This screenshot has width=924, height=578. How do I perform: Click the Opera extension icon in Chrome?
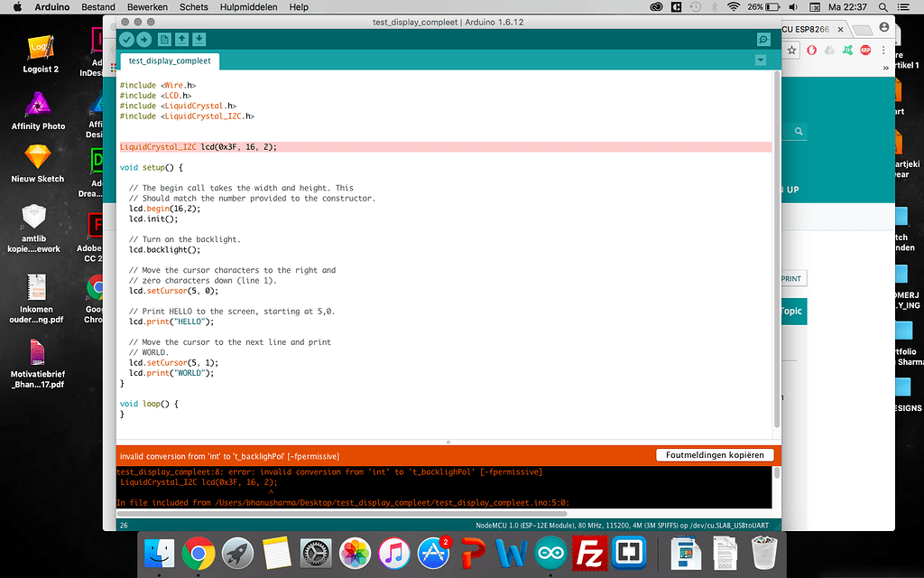[x=811, y=51]
